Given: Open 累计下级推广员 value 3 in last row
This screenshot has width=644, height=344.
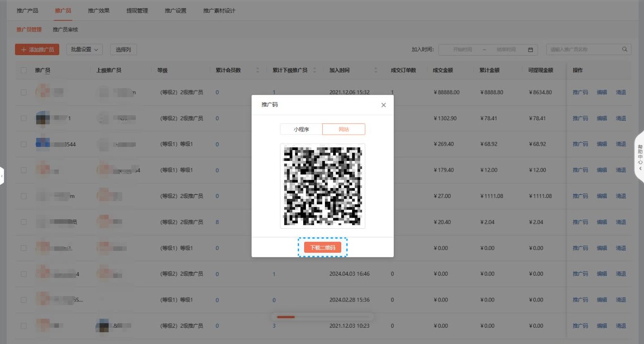Looking at the screenshot, I should (x=274, y=326).
